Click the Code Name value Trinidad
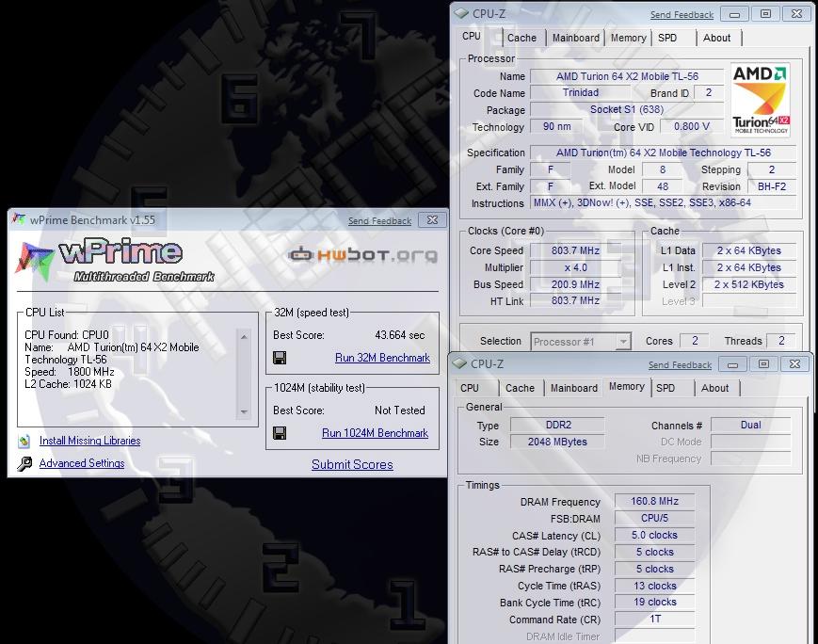Viewport: 818px width, 644px height. 581,92
